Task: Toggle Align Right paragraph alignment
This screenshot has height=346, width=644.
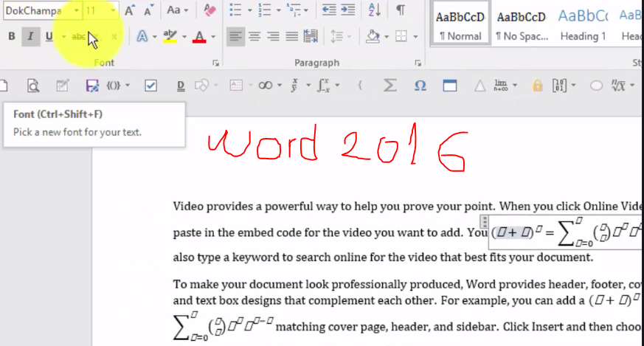Action: pos(273,37)
